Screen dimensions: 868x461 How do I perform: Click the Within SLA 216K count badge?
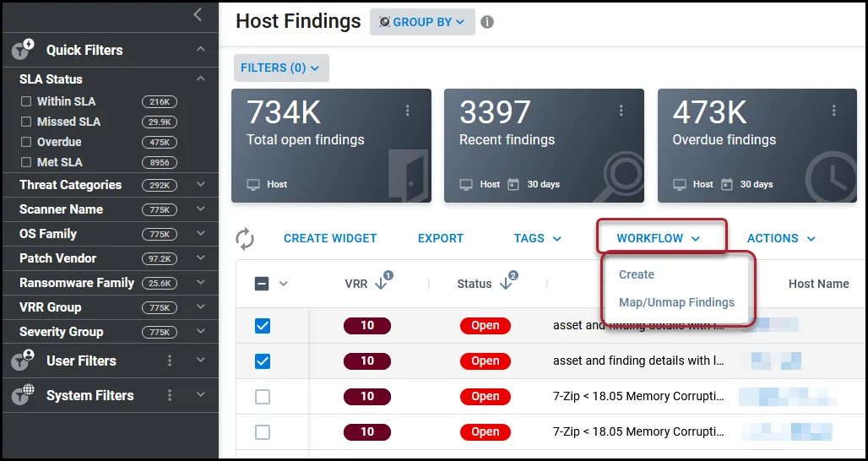[x=160, y=102]
